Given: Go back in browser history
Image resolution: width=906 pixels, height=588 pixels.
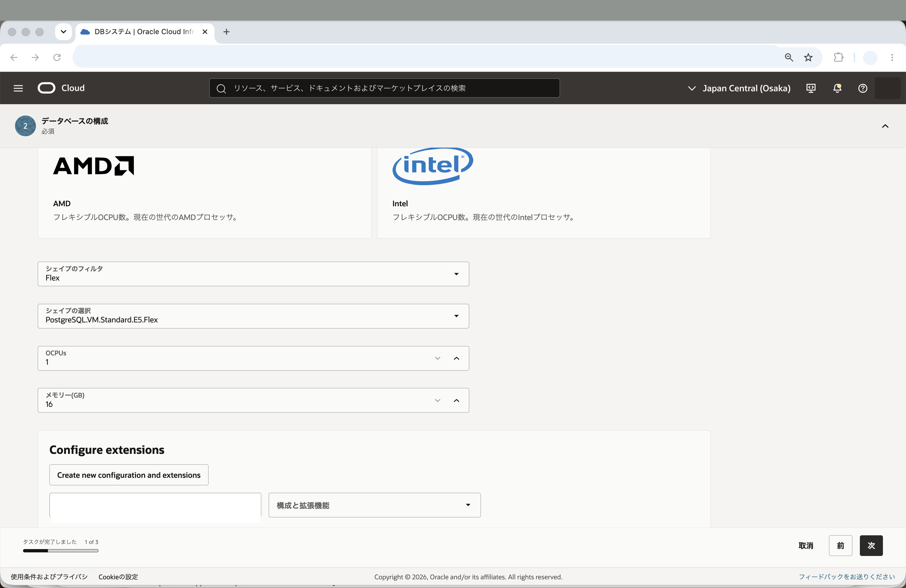Looking at the screenshot, I should (14, 57).
